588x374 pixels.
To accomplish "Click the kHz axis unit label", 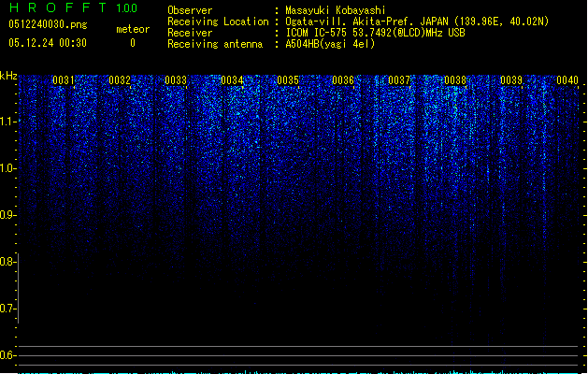I will [8, 76].
